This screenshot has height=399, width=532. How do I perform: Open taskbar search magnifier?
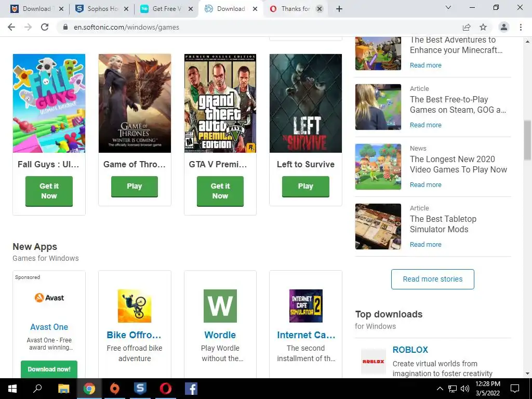coord(37,389)
